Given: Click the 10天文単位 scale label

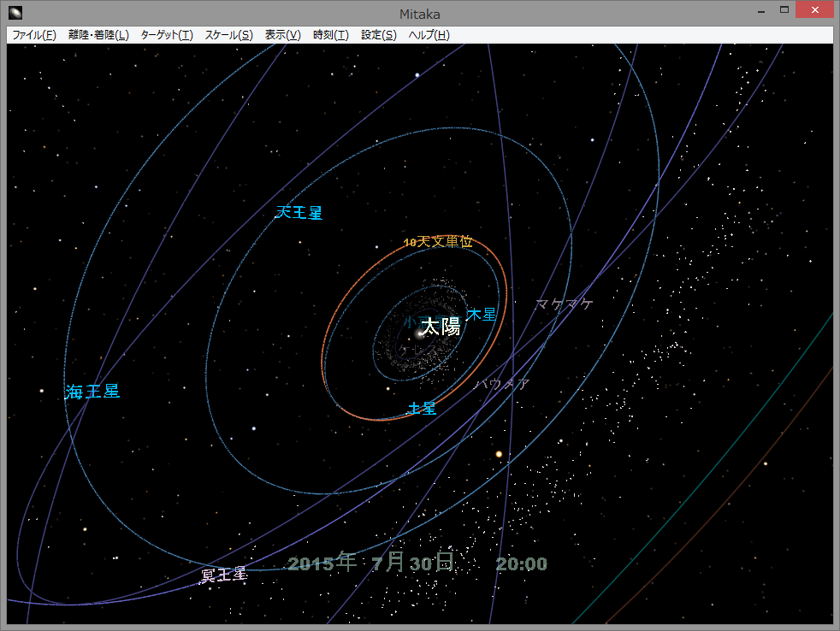Looking at the screenshot, I should pyautogui.click(x=438, y=242).
